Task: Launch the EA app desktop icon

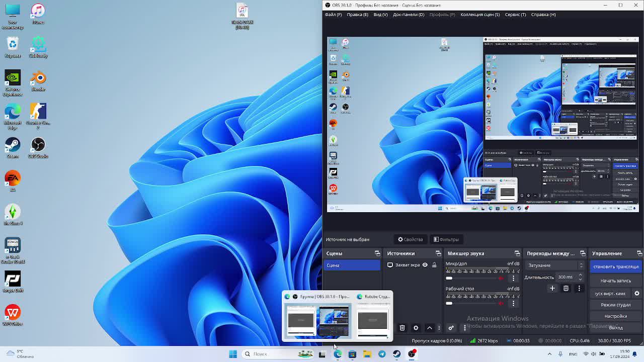Action: pyautogui.click(x=13, y=182)
